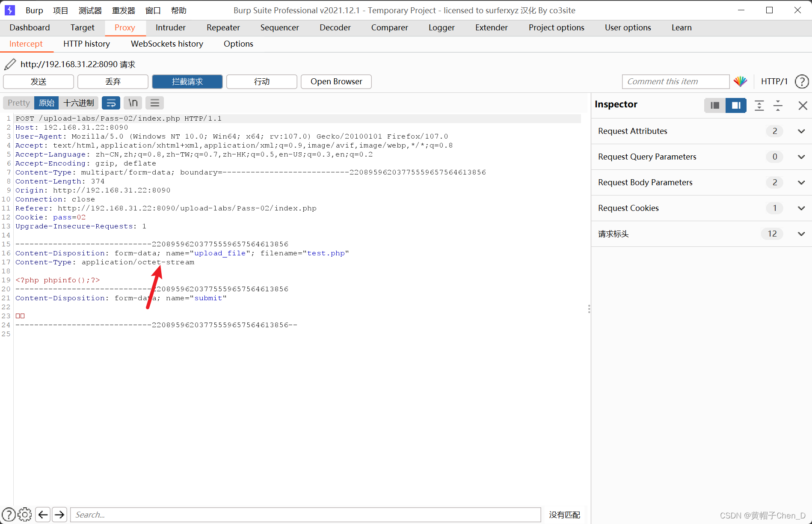Toggle the show non-printable characters \n button

[x=133, y=103]
